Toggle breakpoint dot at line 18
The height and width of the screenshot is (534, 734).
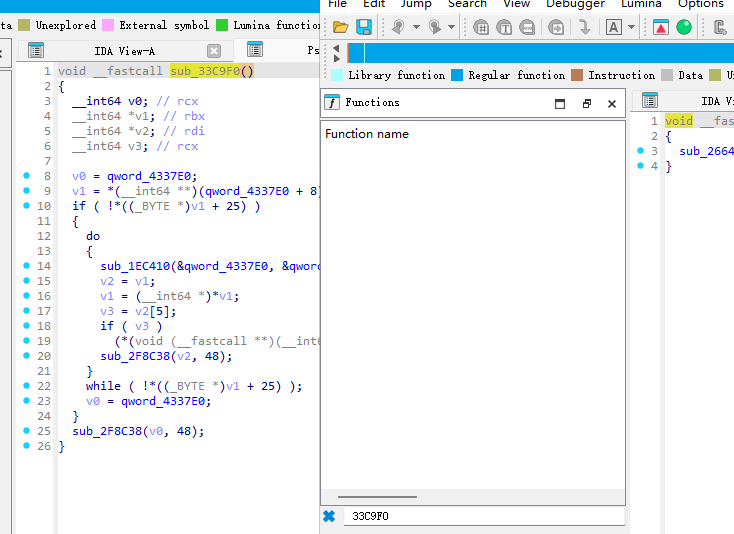coord(27,325)
